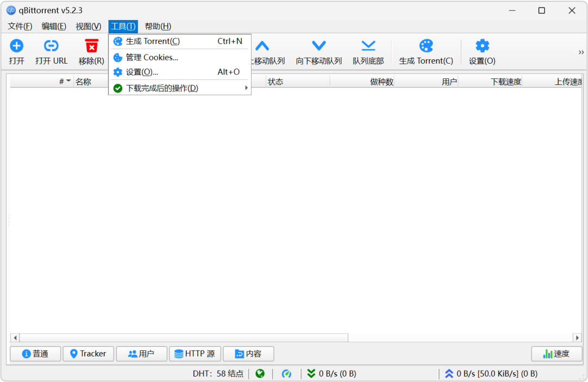
Task: Switch to the HTTP 源 tab
Action: coord(195,354)
